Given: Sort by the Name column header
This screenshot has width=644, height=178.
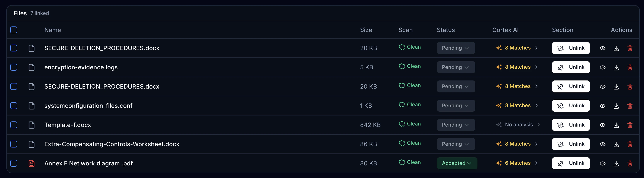Looking at the screenshot, I should click(52, 30).
